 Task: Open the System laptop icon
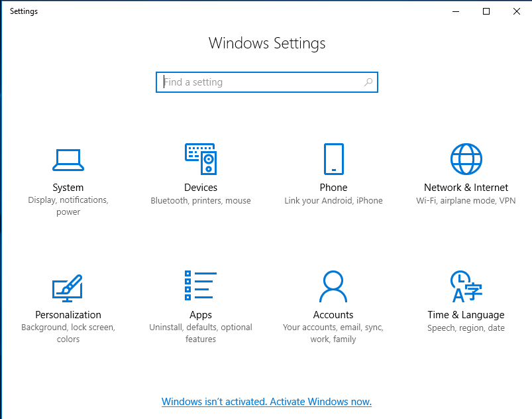[68, 160]
